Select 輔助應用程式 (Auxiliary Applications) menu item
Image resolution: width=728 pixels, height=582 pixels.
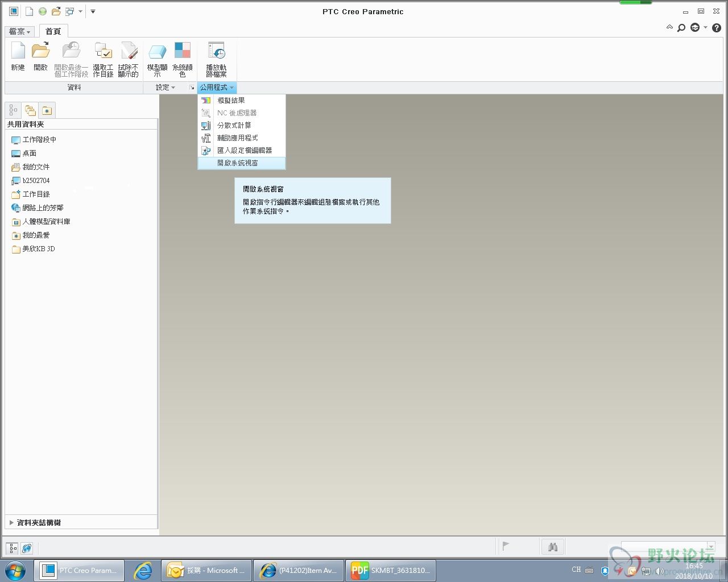[242, 138]
